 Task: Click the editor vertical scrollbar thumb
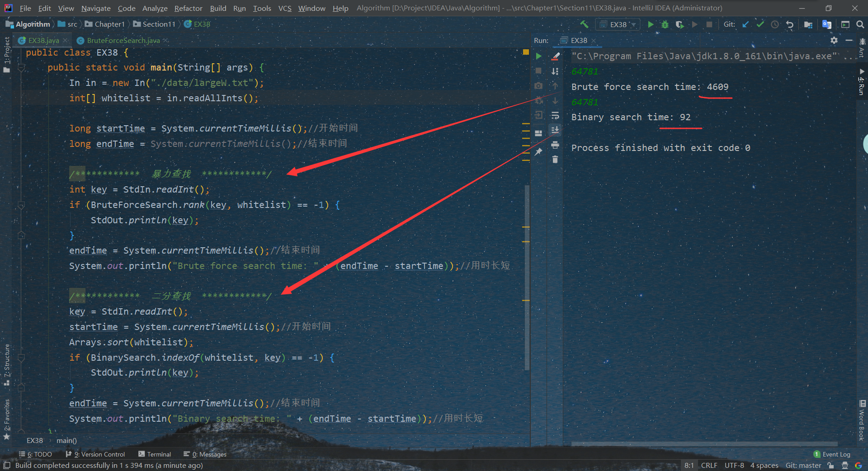pos(527,278)
